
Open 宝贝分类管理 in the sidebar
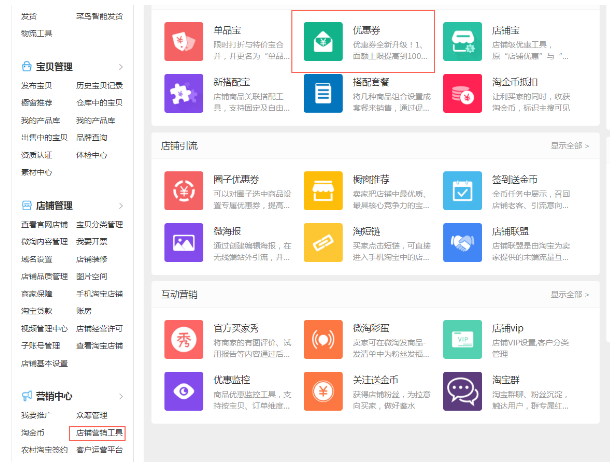coord(100,225)
